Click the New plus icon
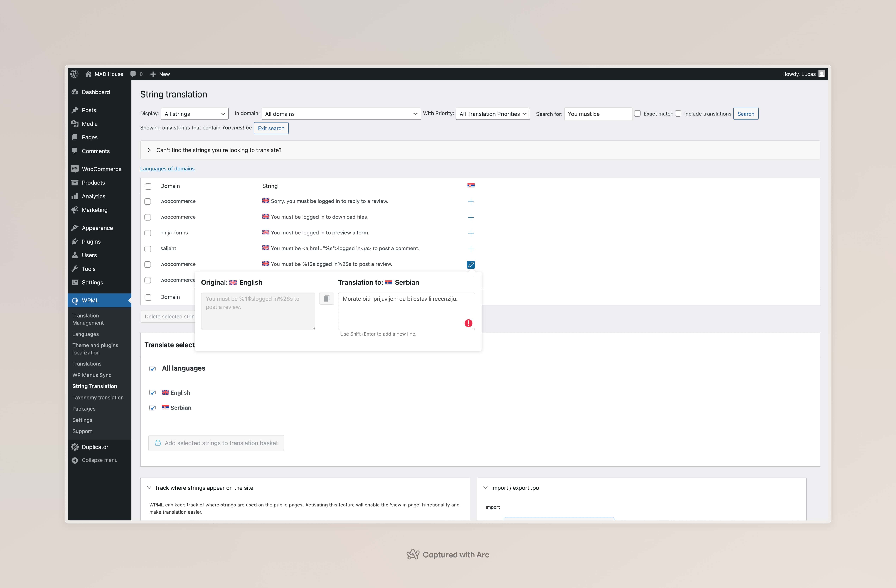This screenshot has height=588, width=896. point(153,74)
